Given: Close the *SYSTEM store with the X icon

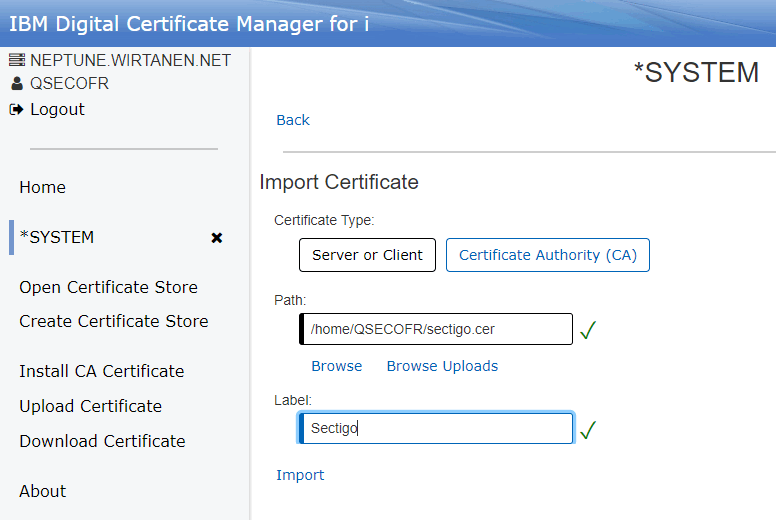Looking at the screenshot, I should (x=217, y=238).
